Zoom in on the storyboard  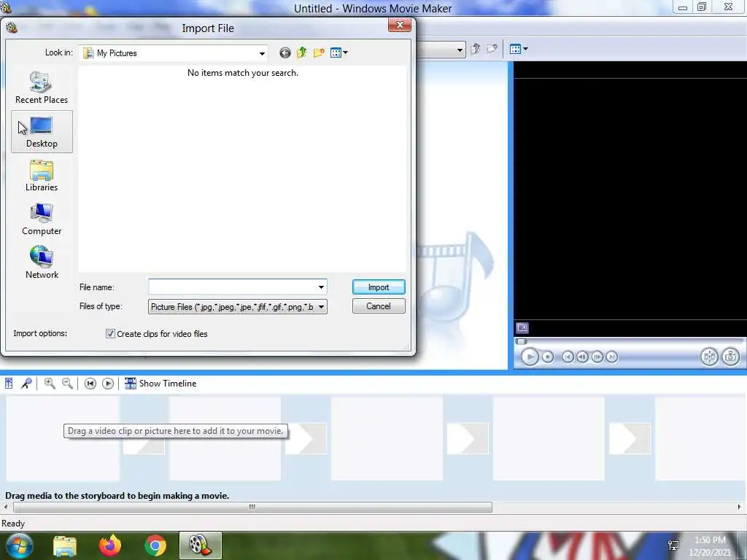click(x=49, y=384)
